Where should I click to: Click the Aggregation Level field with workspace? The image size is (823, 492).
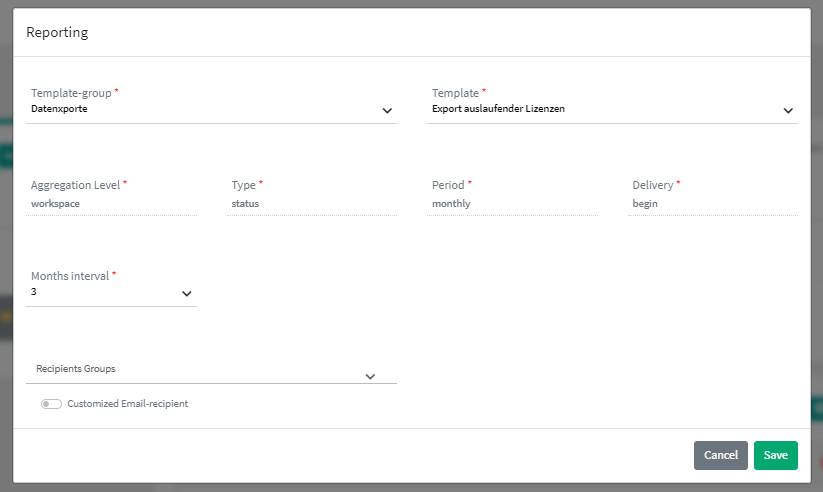[x=111, y=203]
